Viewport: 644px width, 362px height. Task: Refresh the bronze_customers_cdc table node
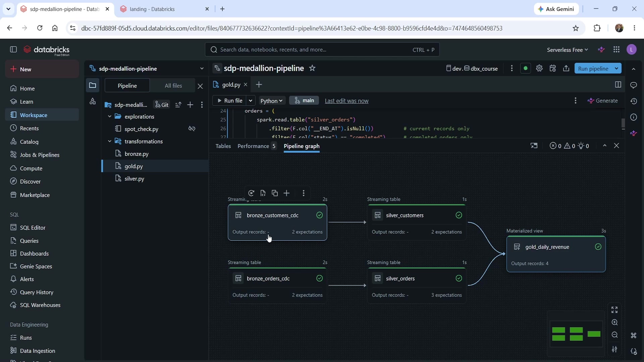coord(251,193)
